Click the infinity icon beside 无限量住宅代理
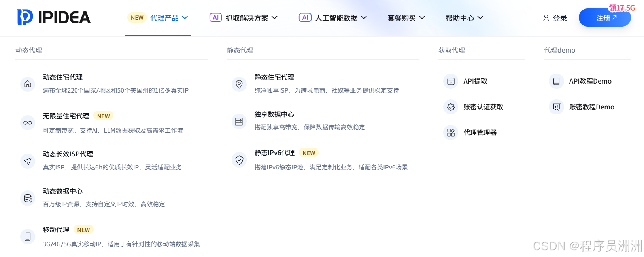Screen dimensions: 644x257 pyautogui.click(x=28, y=123)
